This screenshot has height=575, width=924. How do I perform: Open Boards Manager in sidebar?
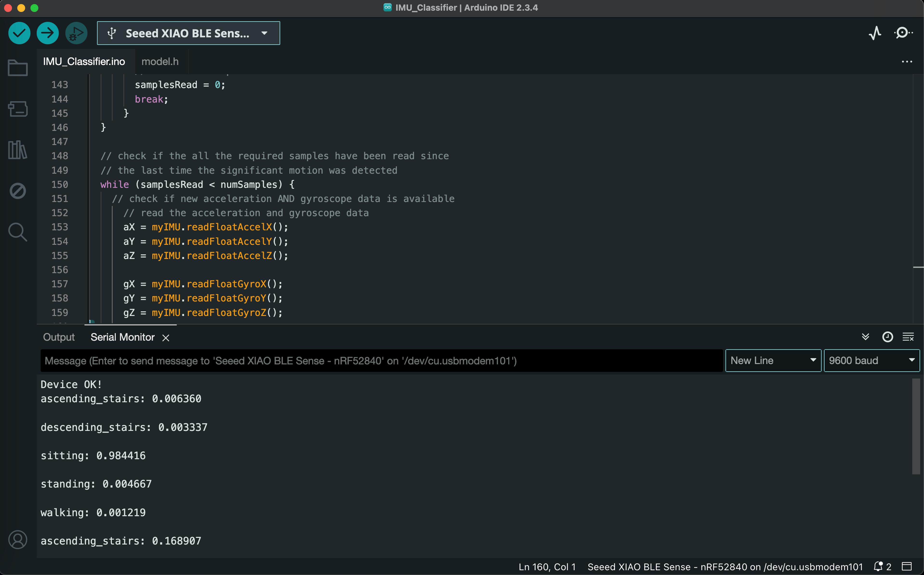tap(18, 109)
